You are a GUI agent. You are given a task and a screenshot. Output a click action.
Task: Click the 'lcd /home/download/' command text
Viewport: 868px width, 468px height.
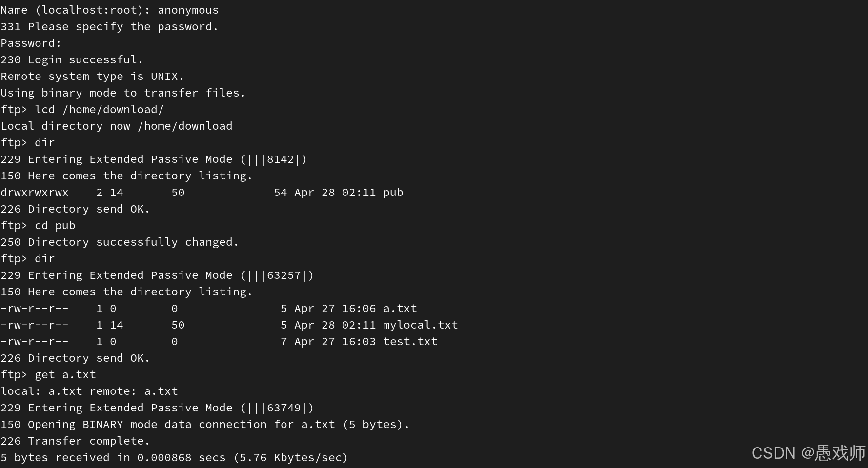coord(99,109)
